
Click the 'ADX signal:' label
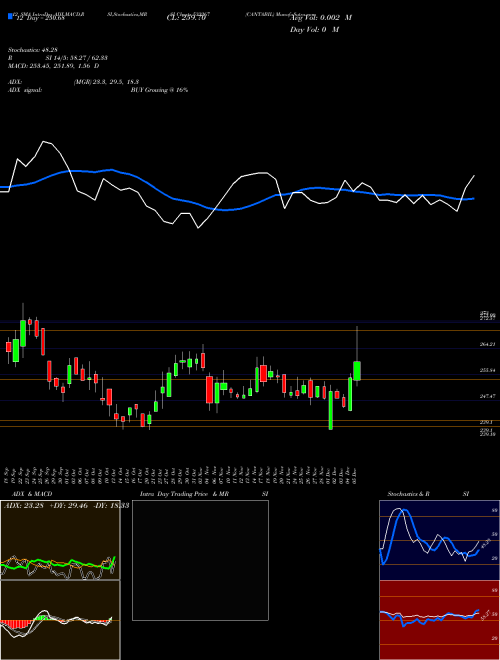tap(24, 90)
